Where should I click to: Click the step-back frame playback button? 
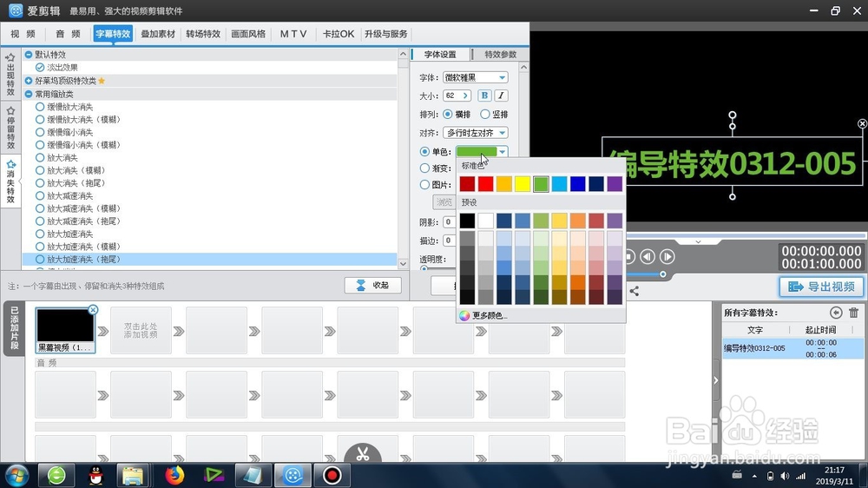click(648, 256)
